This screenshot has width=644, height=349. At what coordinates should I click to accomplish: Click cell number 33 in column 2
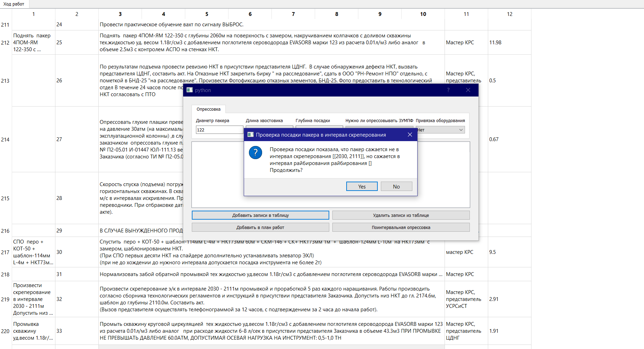click(x=77, y=331)
